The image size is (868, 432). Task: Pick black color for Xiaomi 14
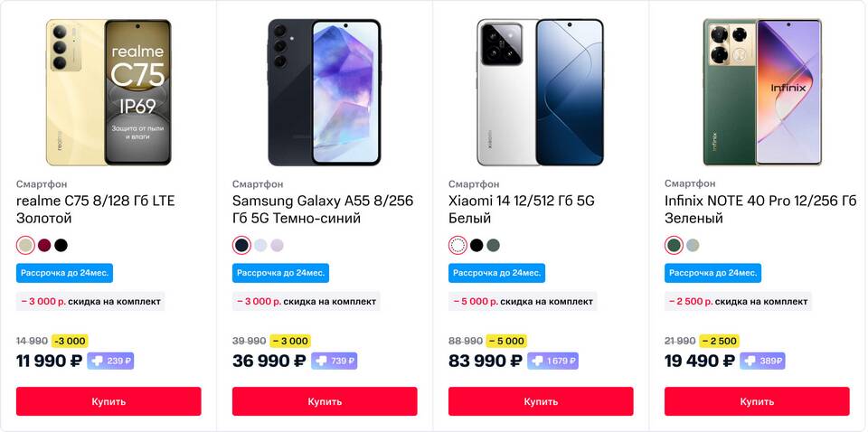(476, 245)
